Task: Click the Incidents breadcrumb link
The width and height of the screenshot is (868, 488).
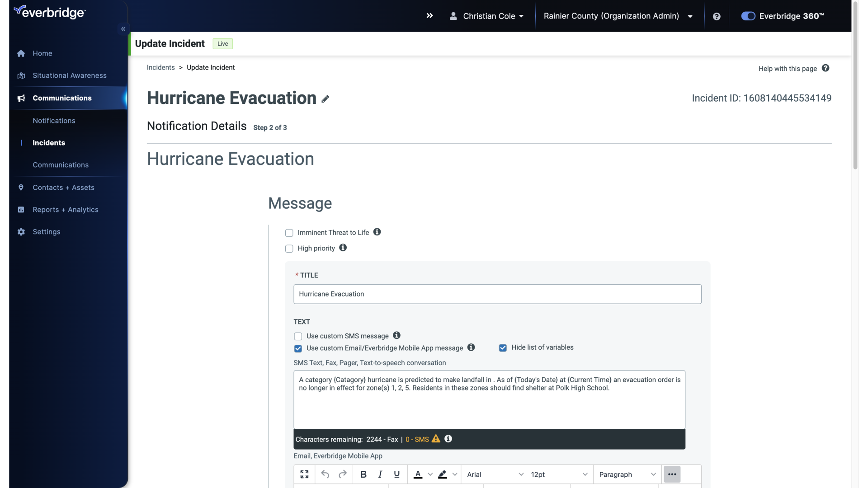Action: tap(160, 67)
